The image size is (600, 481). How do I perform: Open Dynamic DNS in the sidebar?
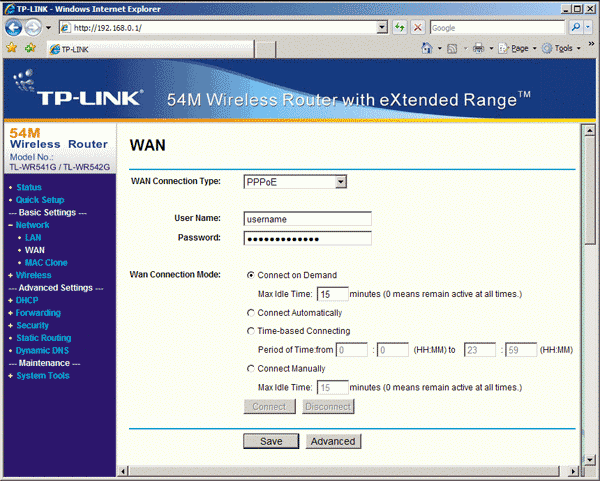42,351
